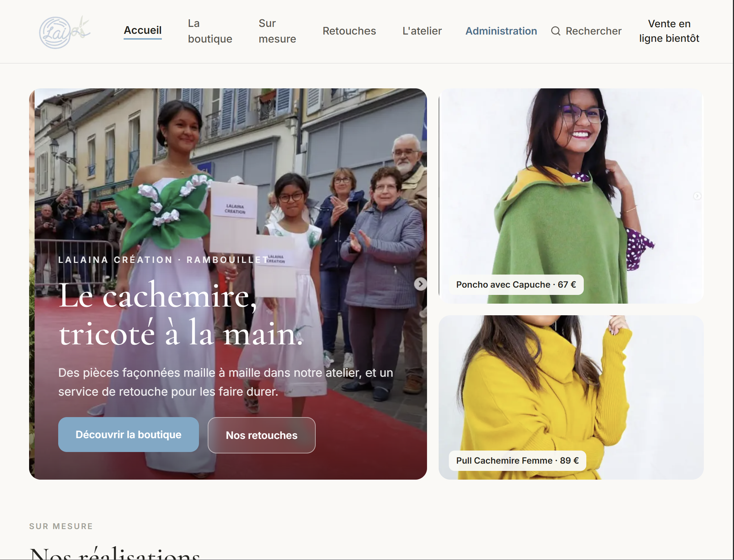Open L'atelier page
734x560 pixels.
pyautogui.click(x=422, y=31)
